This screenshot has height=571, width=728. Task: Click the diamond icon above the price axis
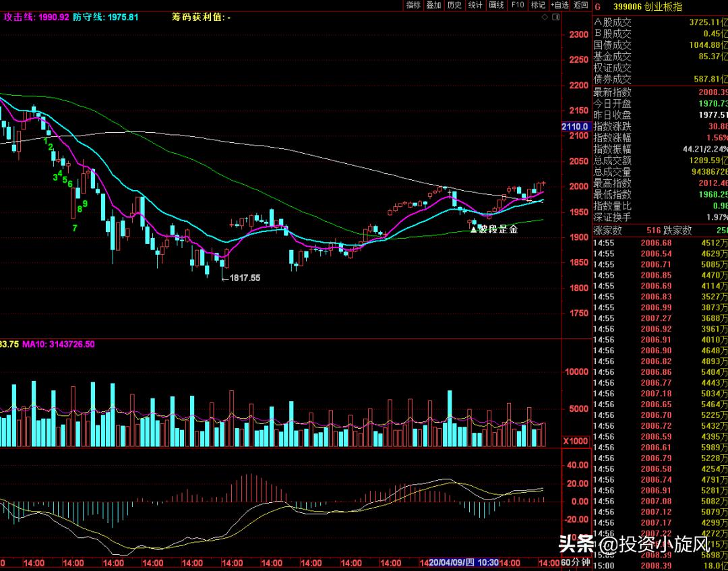pos(545,17)
